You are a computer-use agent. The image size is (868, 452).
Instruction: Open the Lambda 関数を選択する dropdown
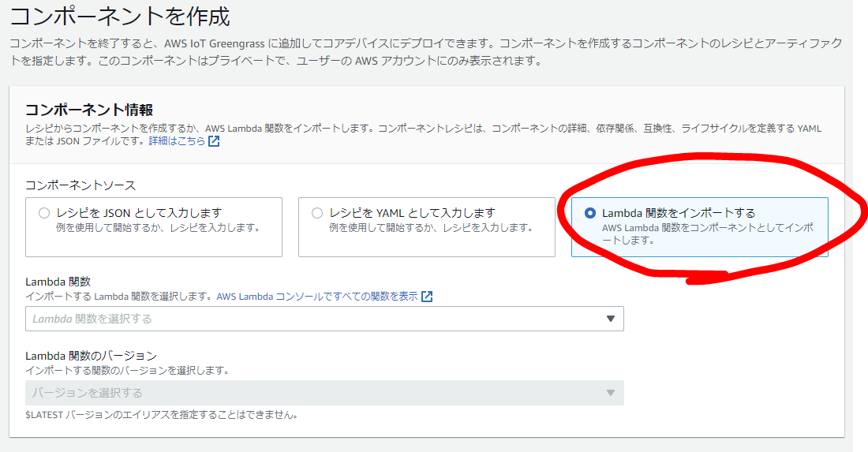tap(324, 319)
